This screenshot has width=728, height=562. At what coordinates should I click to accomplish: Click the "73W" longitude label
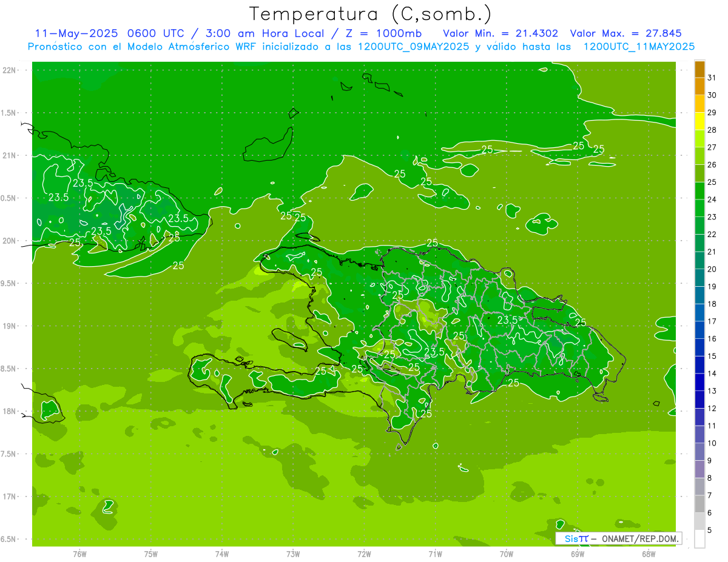[x=293, y=554]
